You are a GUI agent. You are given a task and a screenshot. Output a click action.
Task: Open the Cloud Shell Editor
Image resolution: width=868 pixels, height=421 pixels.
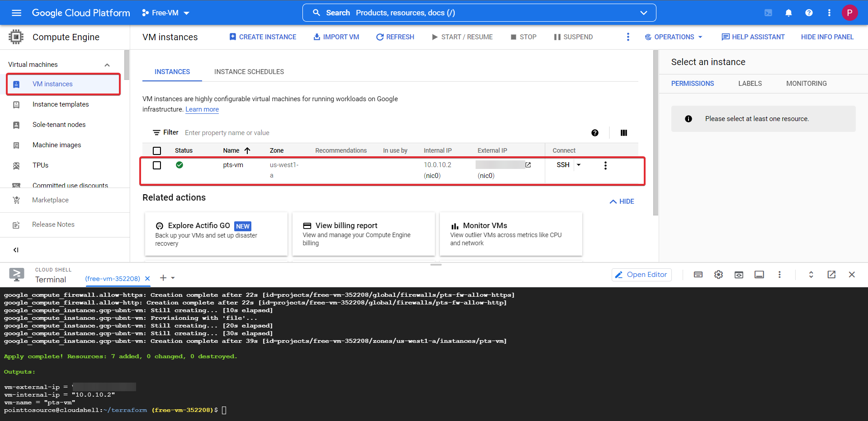pos(642,275)
